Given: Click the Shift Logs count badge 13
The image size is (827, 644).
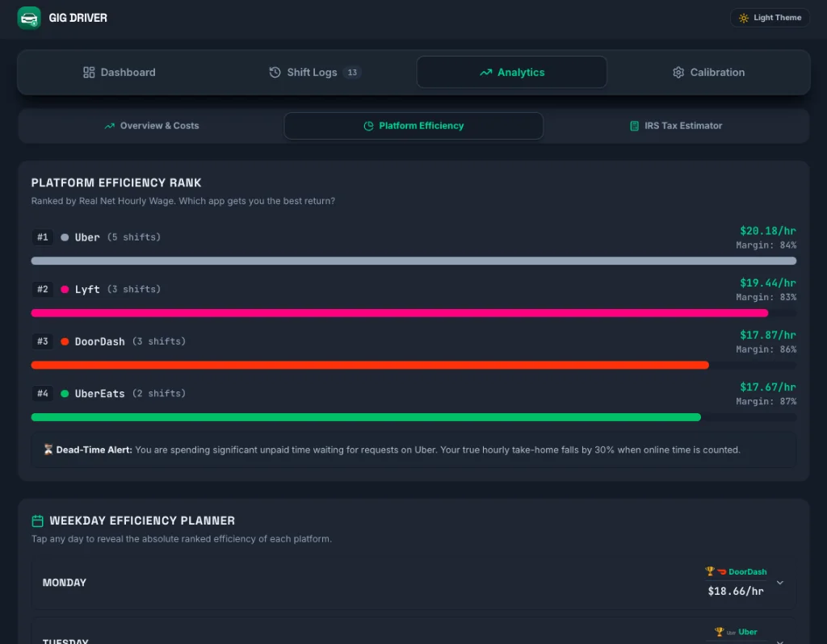Looking at the screenshot, I should tap(352, 72).
